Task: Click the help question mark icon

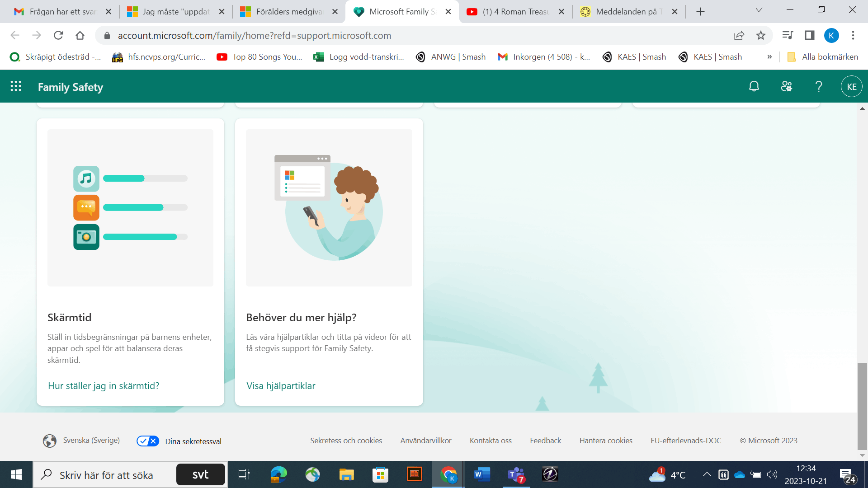Action: click(x=818, y=86)
